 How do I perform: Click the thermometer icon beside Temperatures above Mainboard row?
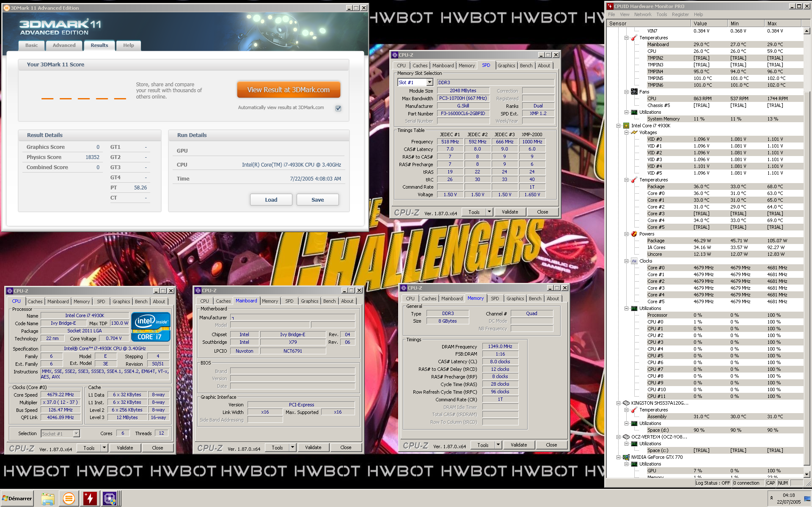(x=634, y=38)
